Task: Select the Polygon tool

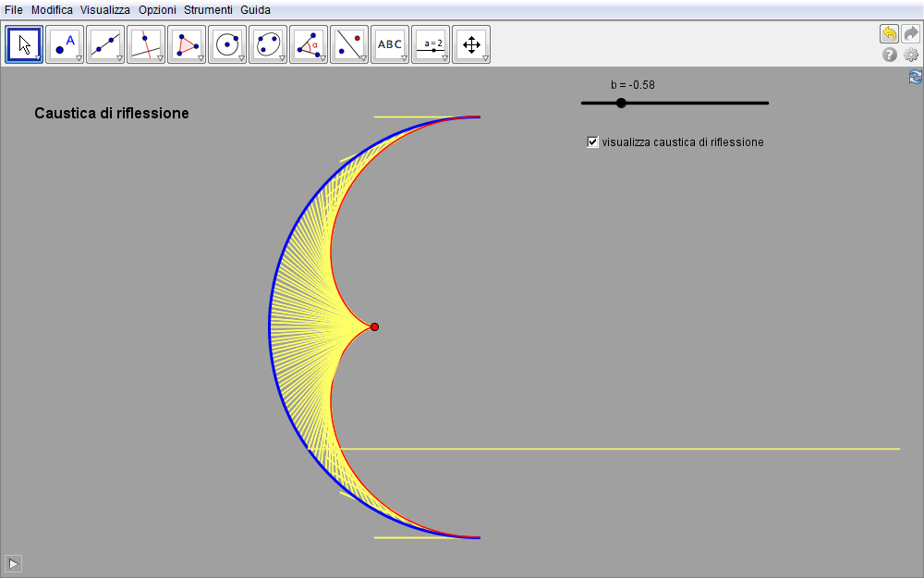Action: tap(187, 44)
